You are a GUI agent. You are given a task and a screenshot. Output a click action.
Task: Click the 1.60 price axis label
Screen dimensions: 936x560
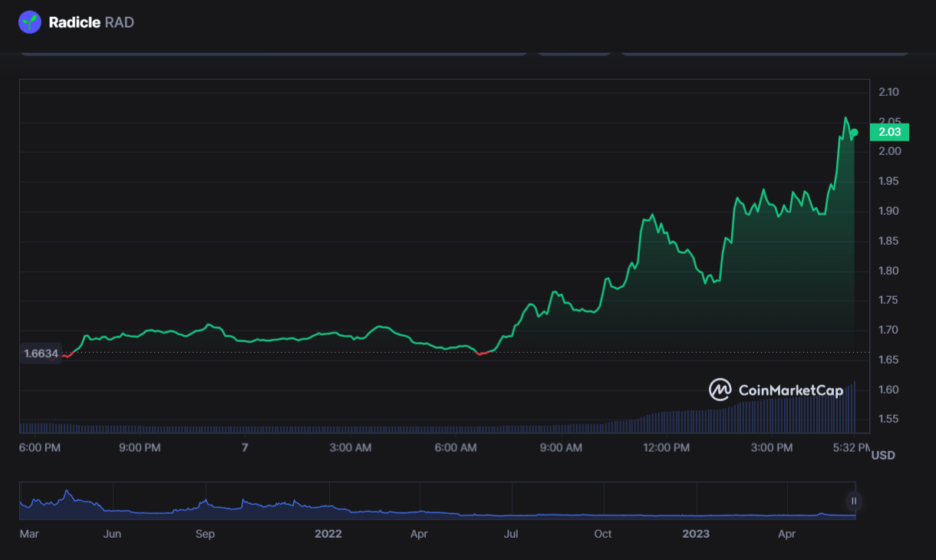pyautogui.click(x=888, y=390)
